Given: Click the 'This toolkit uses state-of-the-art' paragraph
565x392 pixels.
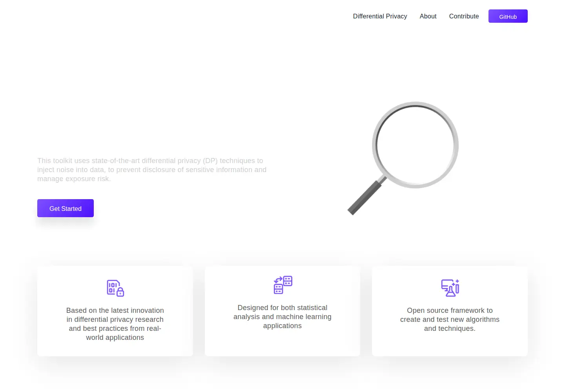Looking at the screenshot, I should [152, 170].
